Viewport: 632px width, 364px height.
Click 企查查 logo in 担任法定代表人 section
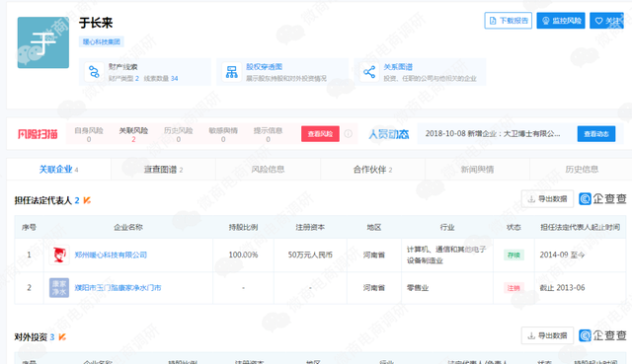(602, 199)
